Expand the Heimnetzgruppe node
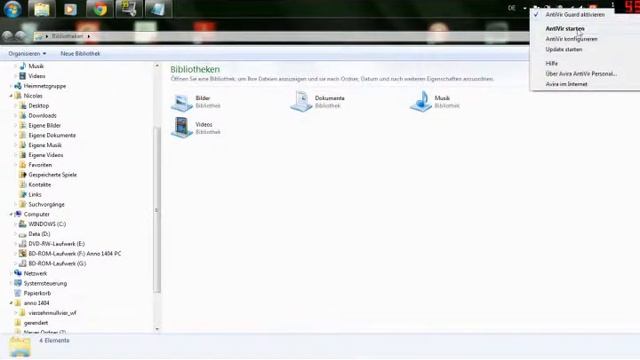640x360 pixels. [x=11, y=86]
